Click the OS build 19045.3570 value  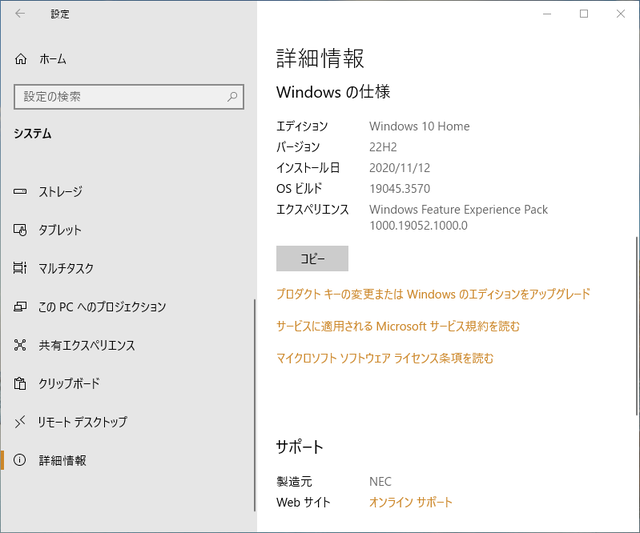point(400,189)
